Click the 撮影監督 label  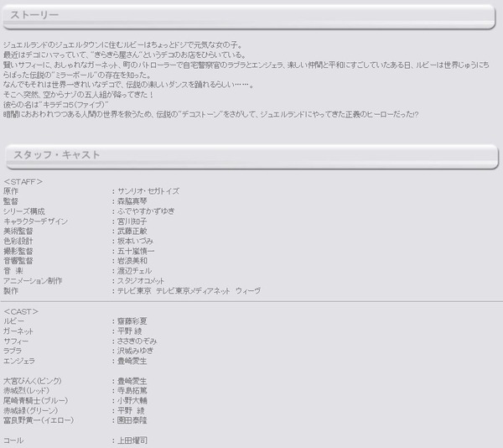18,251
